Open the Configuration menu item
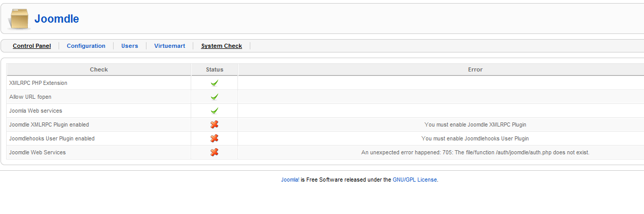This screenshot has height=214, width=644. 86,46
